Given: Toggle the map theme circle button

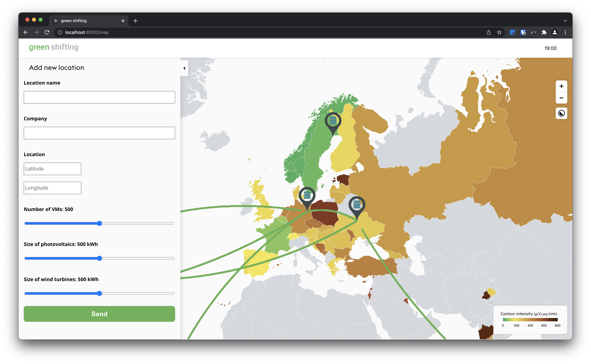Looking at the screenshot, I should coord(561,113).
